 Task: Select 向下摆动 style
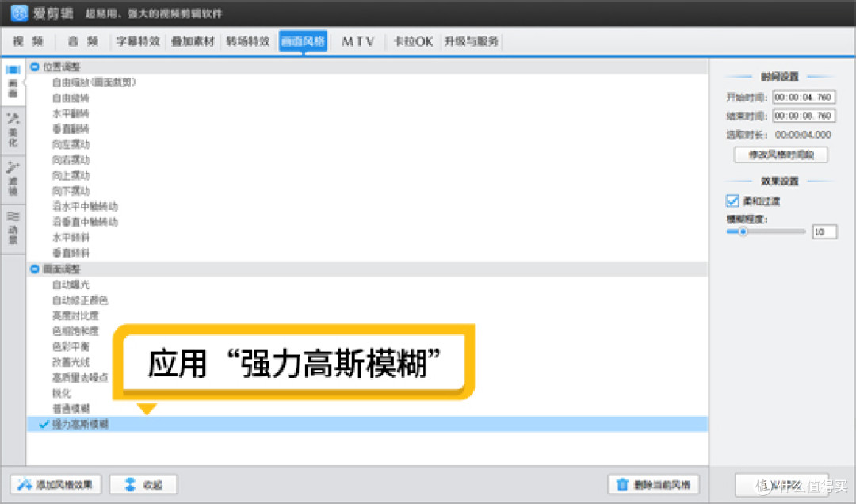(x=71, y=190)
